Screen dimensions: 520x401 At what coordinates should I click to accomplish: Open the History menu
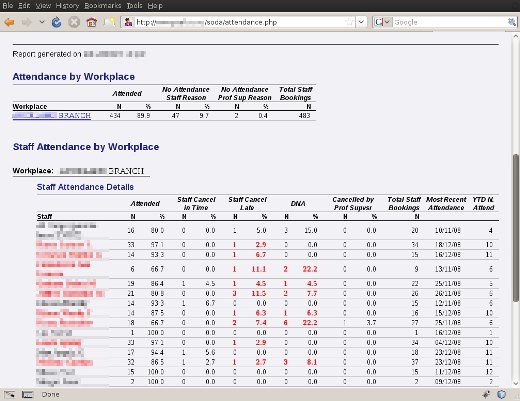[67, 6]
